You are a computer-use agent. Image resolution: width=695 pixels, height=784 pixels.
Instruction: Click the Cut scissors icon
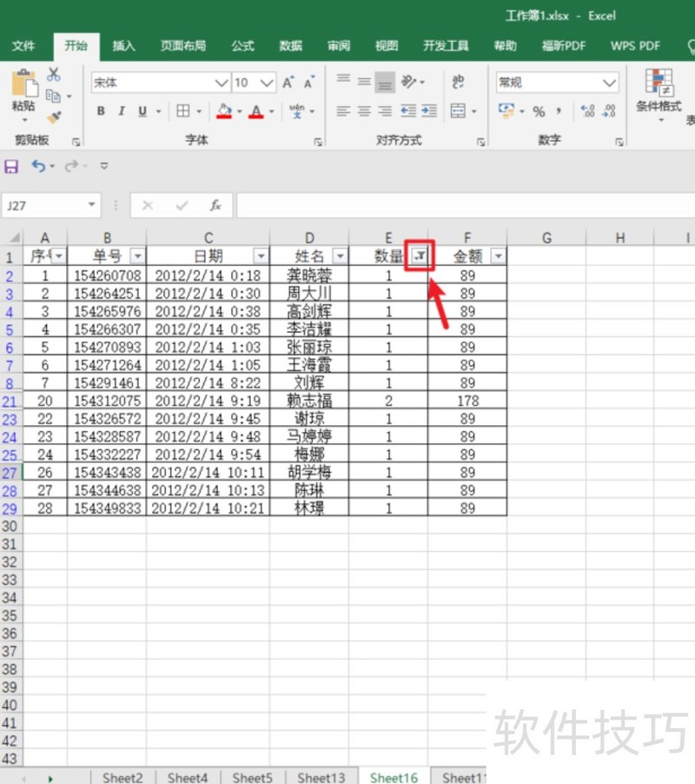click(54, 75)
